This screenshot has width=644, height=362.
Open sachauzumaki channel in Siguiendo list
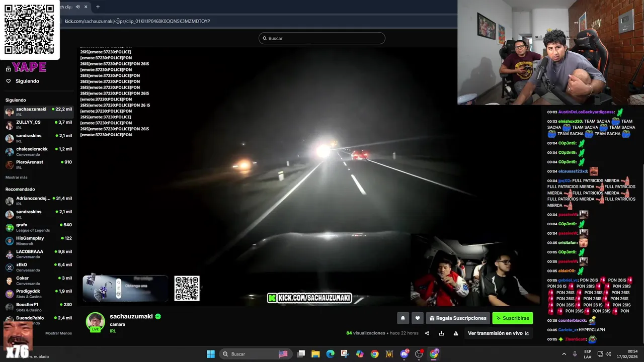[x=39, y=112]
